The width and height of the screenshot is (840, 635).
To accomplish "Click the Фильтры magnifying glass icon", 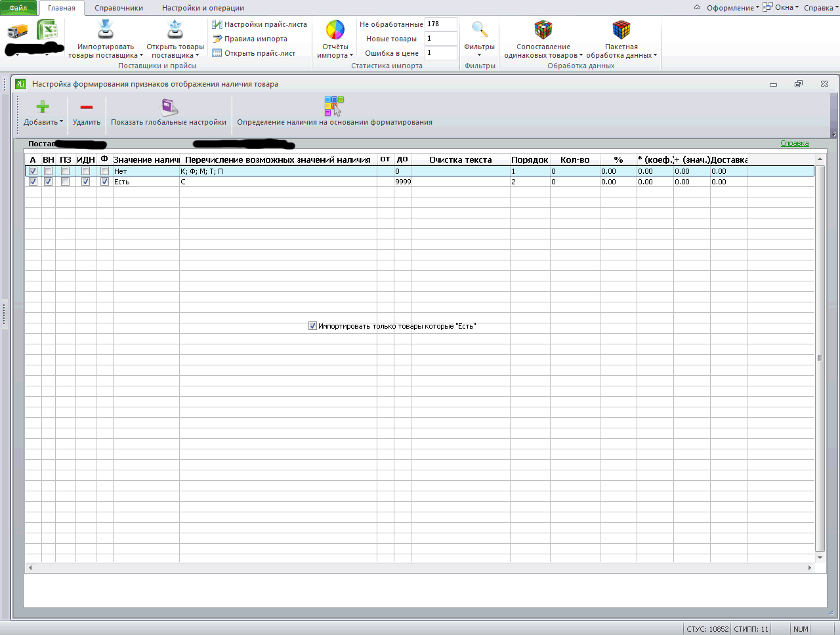I will coord(480,30).
